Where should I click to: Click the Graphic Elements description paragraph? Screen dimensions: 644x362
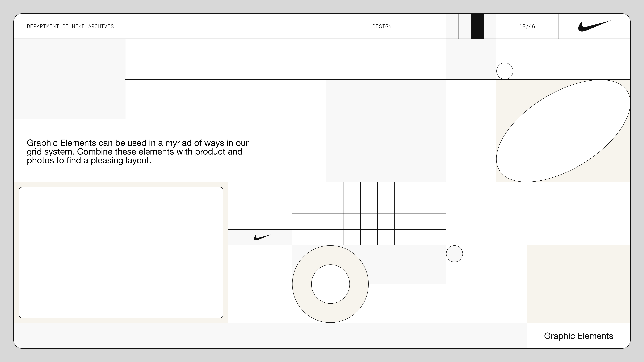click(138, 152)
